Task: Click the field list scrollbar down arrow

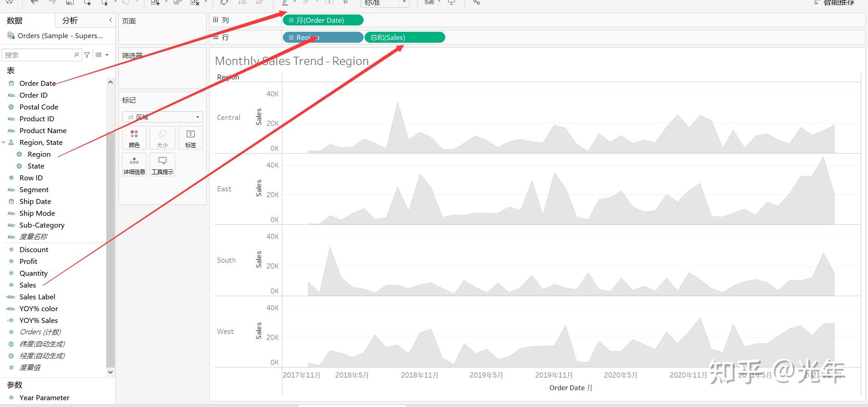Action: point(110,372)
